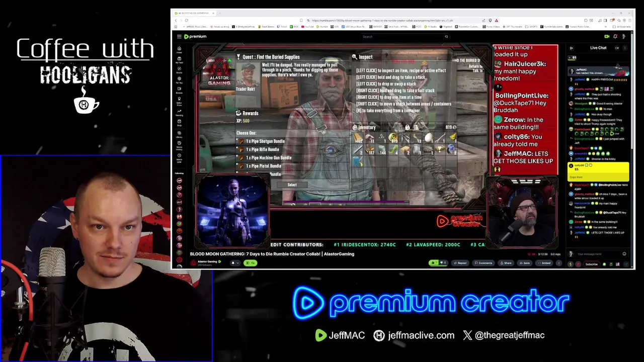Open the Rumble hamburger menu

pyautogui.click(x=179, y=36)
